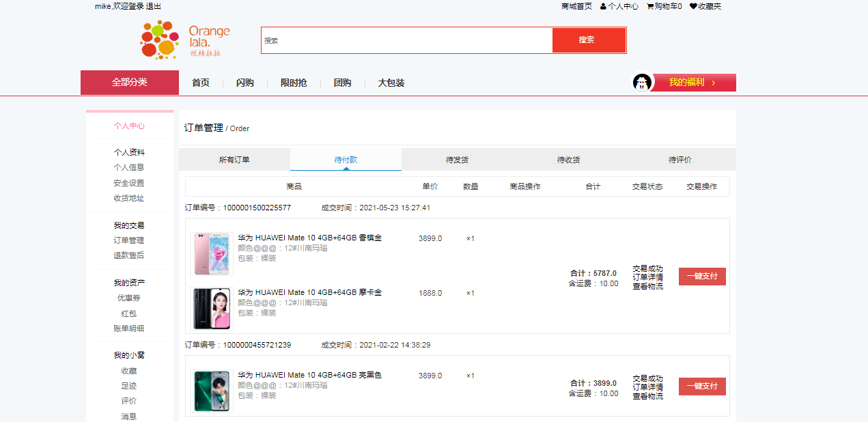Open 订单详情 for the 5787.0 order
Screen dimensions: 868x422
647,277
